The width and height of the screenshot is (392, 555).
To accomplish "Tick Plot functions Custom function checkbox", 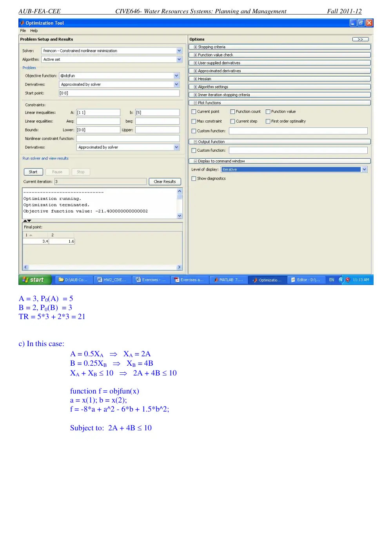I will 194,131.
